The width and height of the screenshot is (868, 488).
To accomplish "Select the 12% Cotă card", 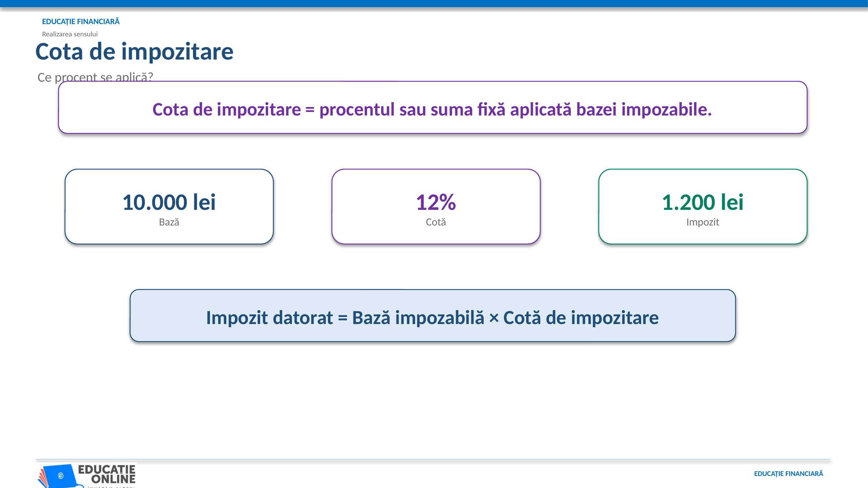I will coord(436,207).
